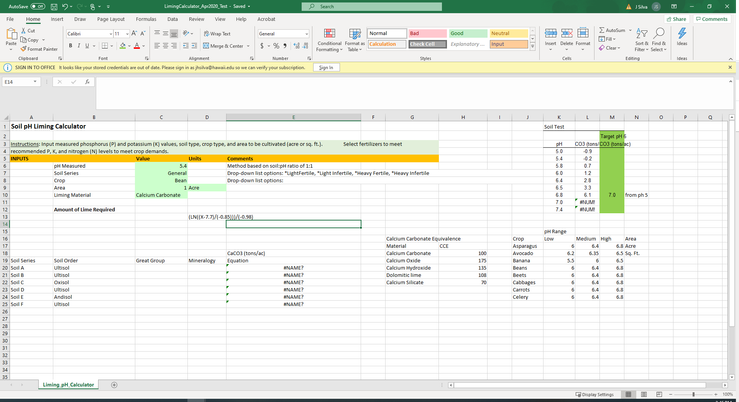Toggle Bottom Align
Screen dimensions: 739x402
174,33
